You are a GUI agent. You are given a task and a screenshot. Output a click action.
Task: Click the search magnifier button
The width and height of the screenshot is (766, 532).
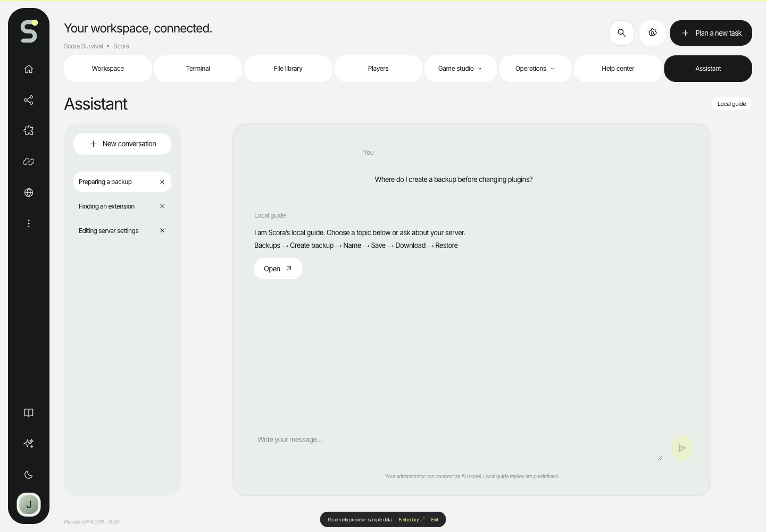(x=621, y=33)
